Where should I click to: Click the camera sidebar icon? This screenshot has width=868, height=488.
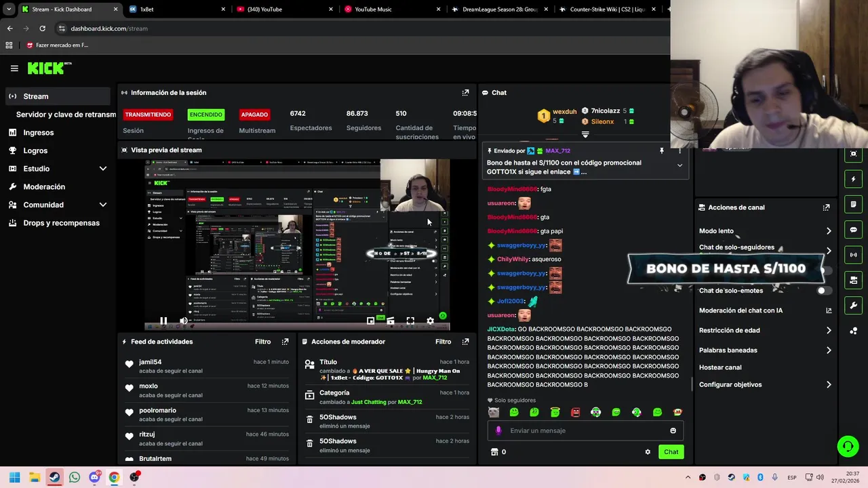pos(854,280)
